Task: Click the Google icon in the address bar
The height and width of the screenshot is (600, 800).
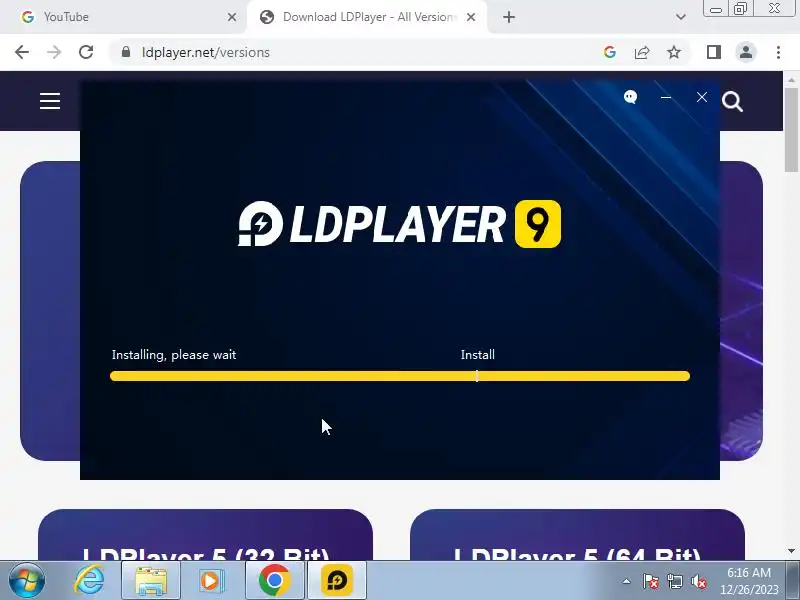Action: pos(609,52)
